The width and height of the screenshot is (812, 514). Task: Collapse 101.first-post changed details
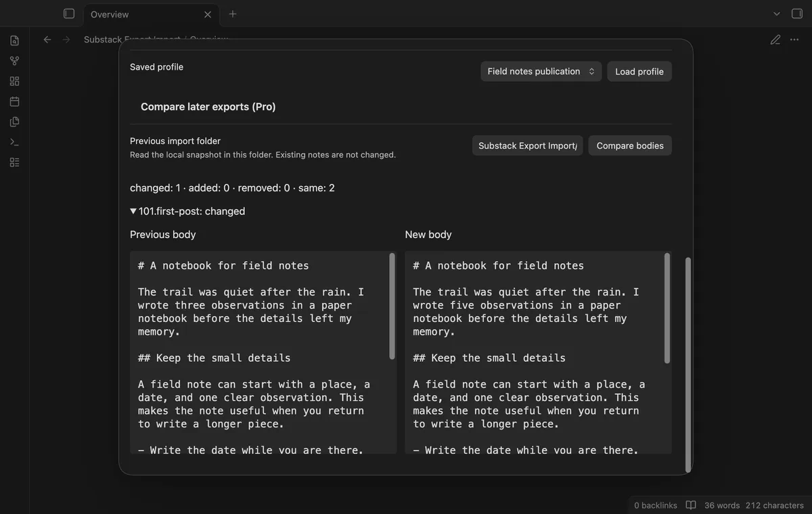pyautogui.click(x=187, y=211)
